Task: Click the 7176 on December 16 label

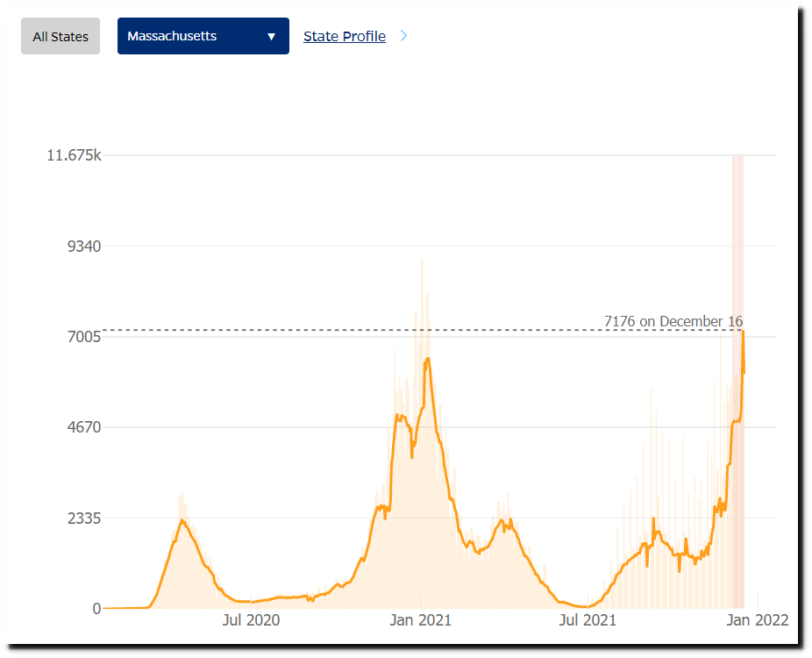Action: [673, 321]
